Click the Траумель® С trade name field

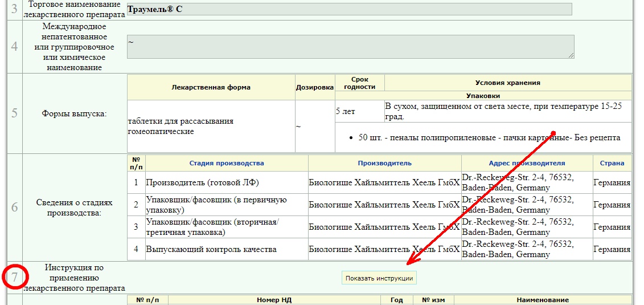[x=349, y=9]
